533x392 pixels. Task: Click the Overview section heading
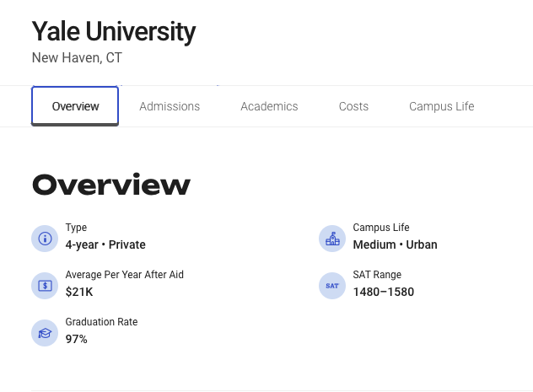coord(111,185)
